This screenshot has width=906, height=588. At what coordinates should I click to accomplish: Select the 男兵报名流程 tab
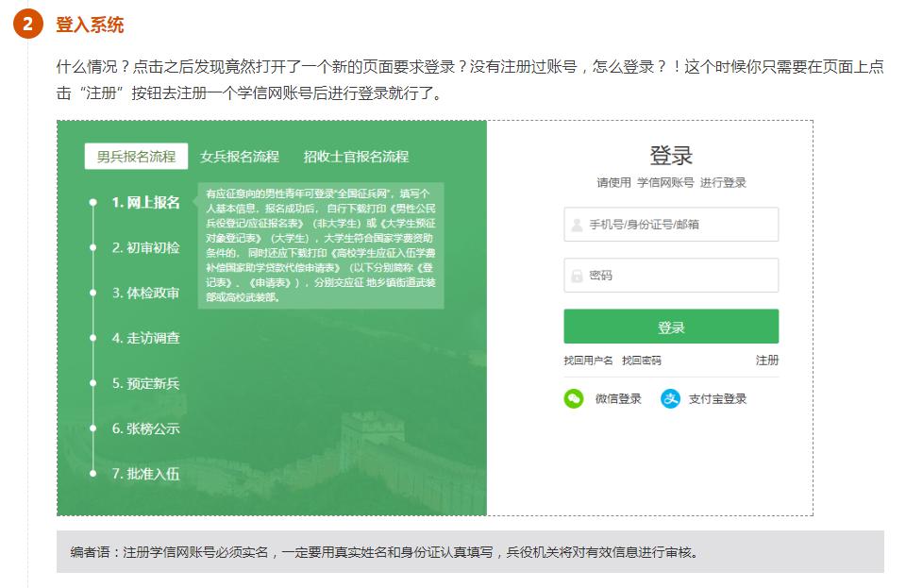(x=136, y=157)
